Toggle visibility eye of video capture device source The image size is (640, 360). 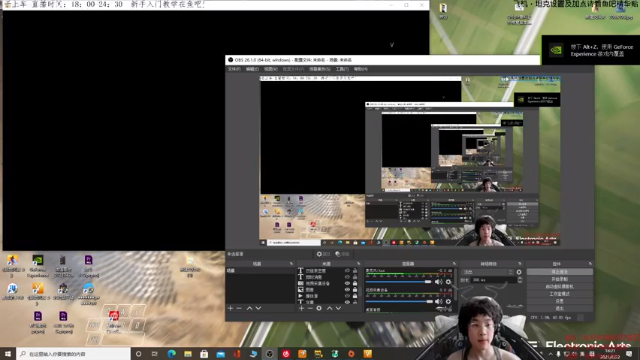point(347,283)
